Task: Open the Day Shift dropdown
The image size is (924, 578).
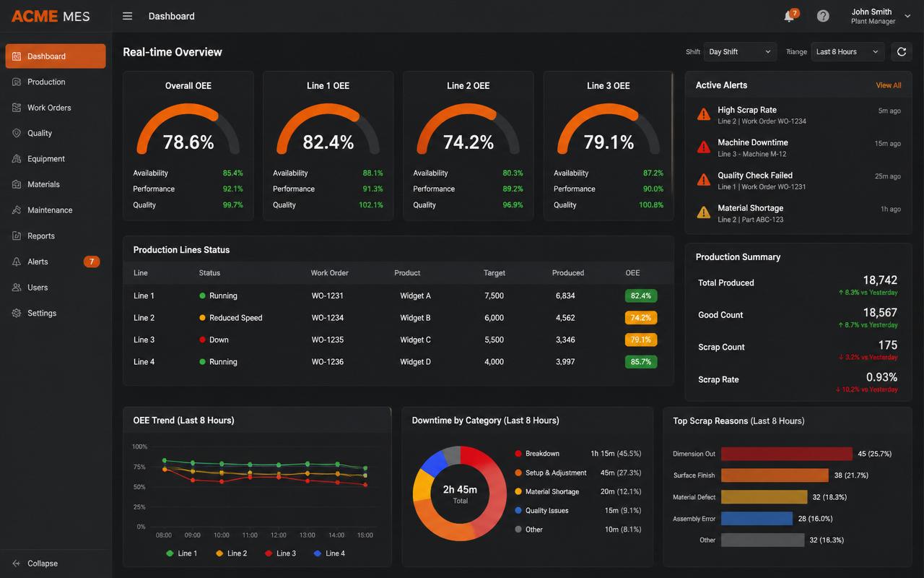Action: (x=740, y=51)
